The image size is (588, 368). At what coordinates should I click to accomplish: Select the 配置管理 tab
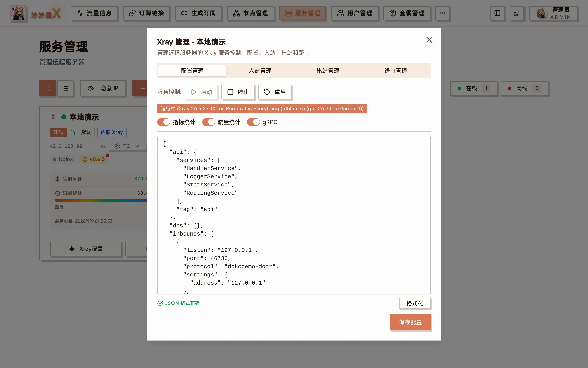click(x=192, y=71)
